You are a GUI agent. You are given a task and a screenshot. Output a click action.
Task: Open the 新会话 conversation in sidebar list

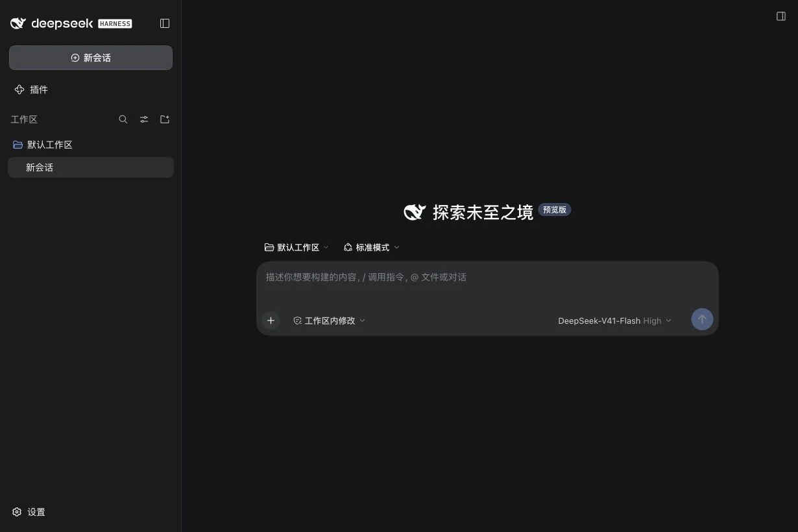91,167
